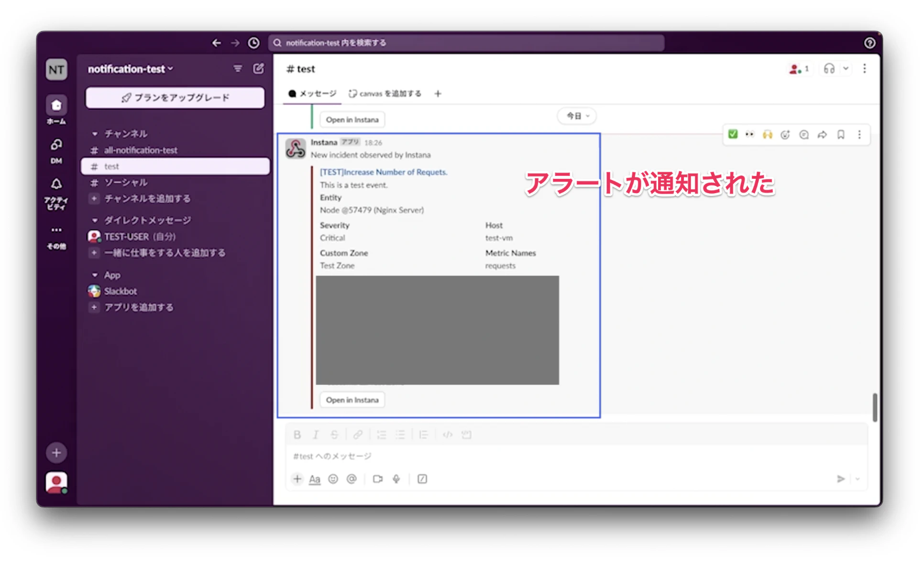The image size is (924, 568).
Task: Open the user profile avatar at bottom left
Action: click(x=56, y=482)
